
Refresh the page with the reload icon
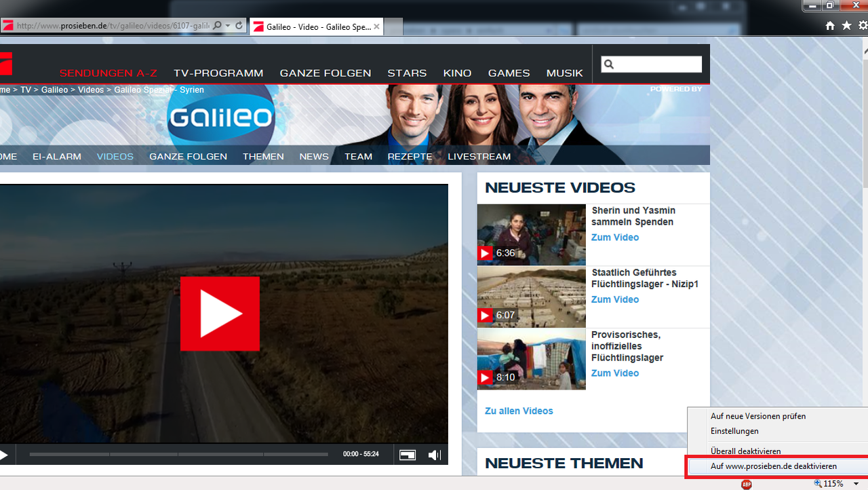click(239, 26)
